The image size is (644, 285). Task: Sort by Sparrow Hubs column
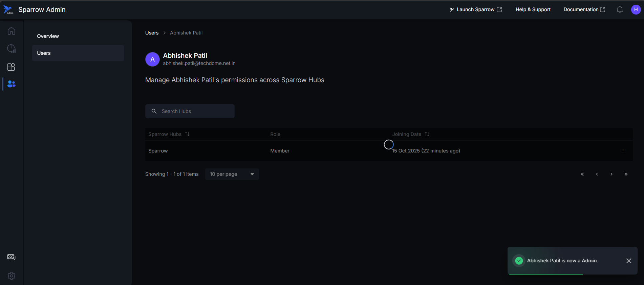[x=187, y=134]
